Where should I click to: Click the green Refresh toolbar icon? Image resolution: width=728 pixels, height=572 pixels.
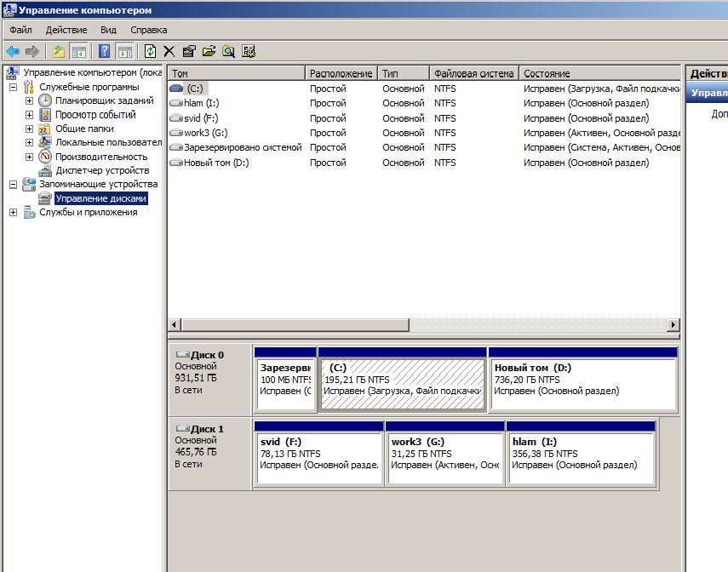click(151, 51)
